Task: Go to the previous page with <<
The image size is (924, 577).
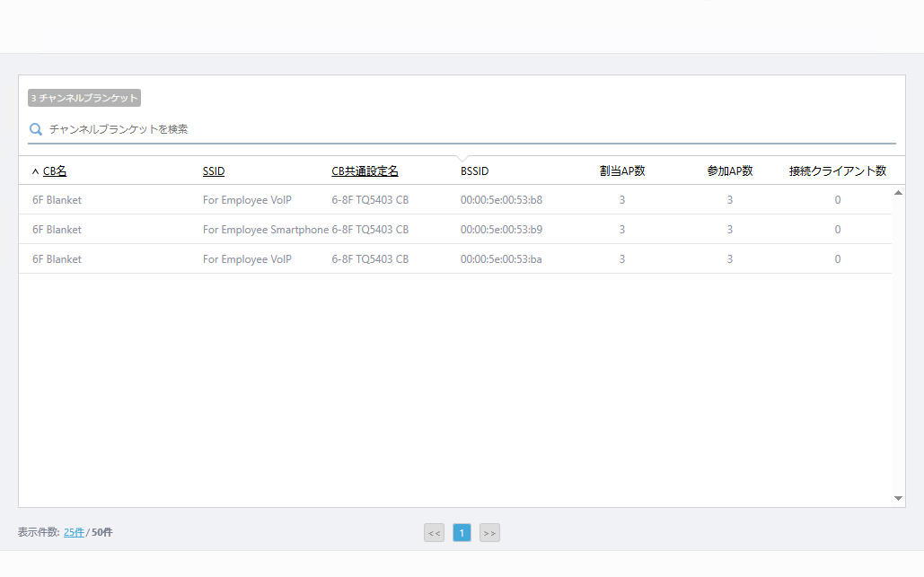Action: [x=434, y=533]
